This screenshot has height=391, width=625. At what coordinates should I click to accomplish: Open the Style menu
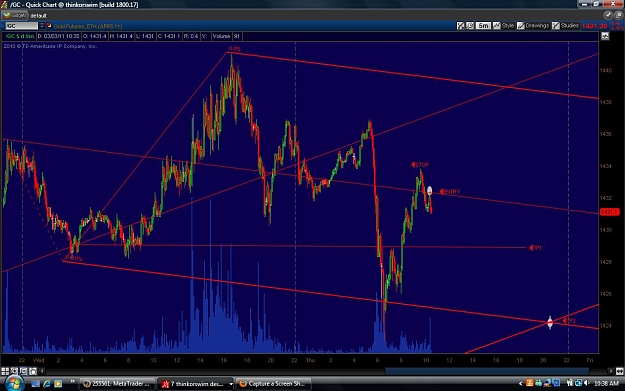[x=504, y=26]
